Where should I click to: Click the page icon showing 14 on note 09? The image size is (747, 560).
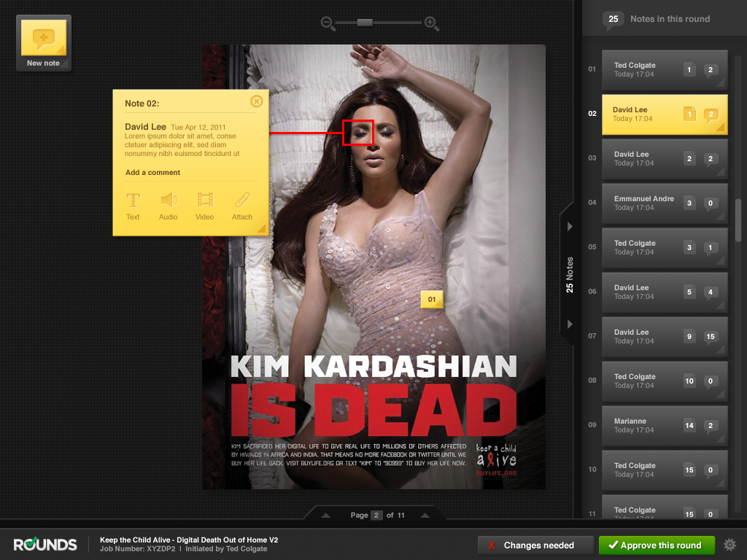[689, 426]
